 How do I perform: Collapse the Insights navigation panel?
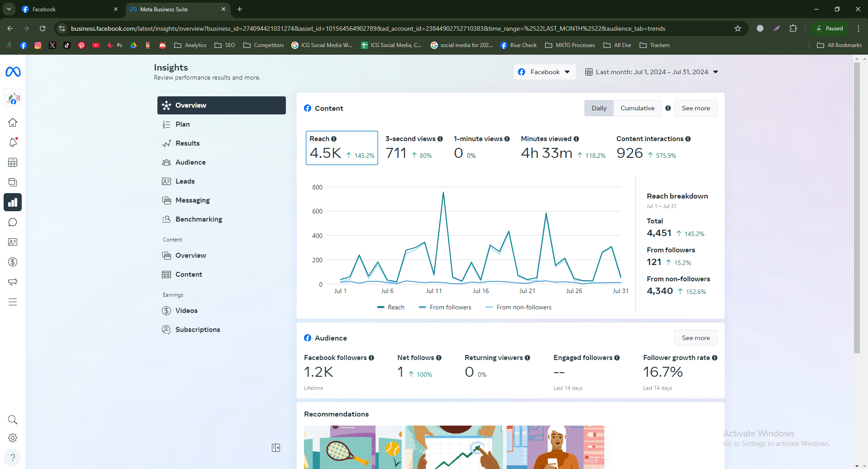[x=276, y=448]
